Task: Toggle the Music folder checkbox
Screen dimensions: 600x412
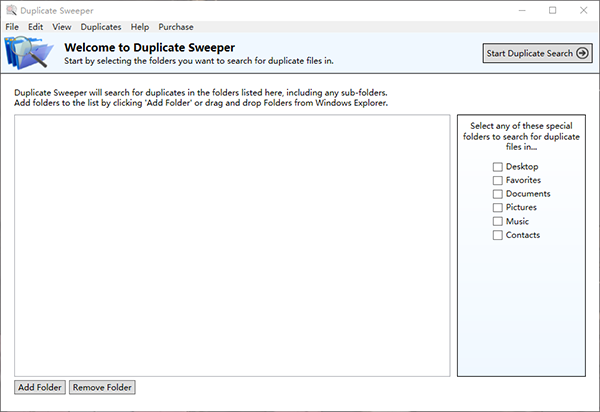Action: [x=497, y=222]
